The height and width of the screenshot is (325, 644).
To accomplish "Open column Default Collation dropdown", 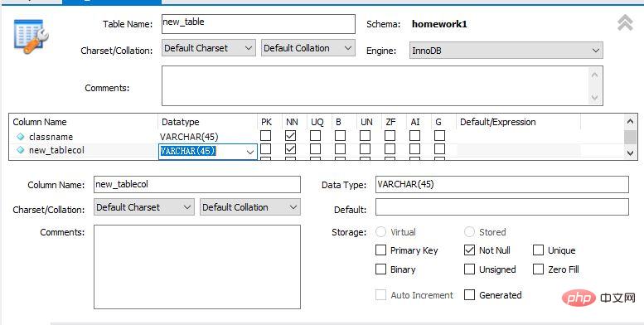I will point(250,207).
